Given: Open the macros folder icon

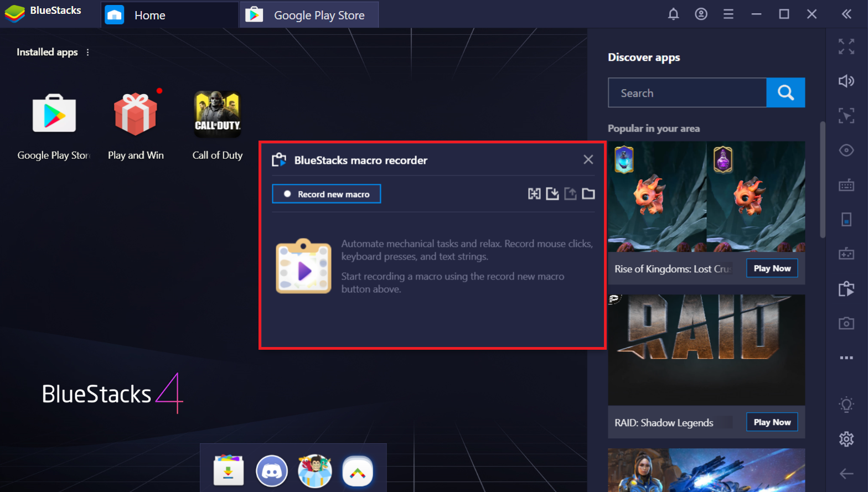Looking at the screenshot, I should pos(588,194).
